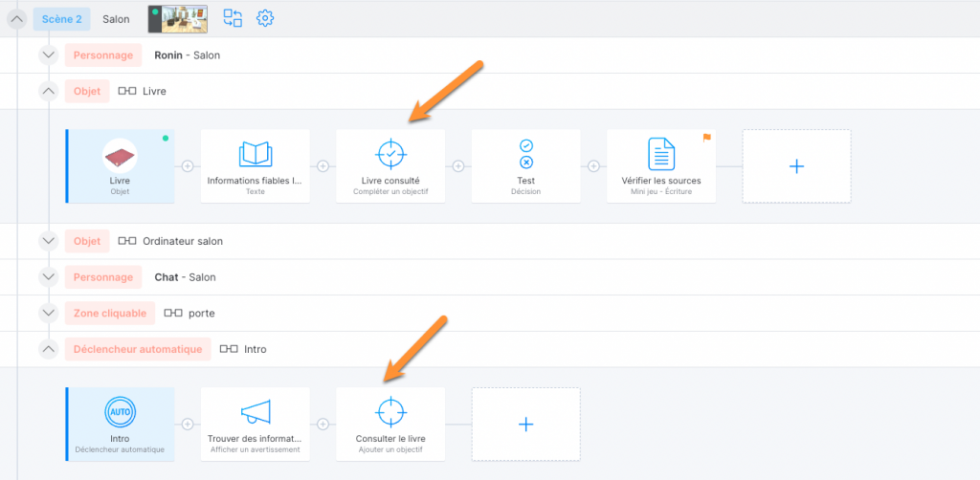The width and height of the screenshot is (980, 480).
Task: Open the Vérifier les sources mini-game block
Action: (x=661, y=166)
